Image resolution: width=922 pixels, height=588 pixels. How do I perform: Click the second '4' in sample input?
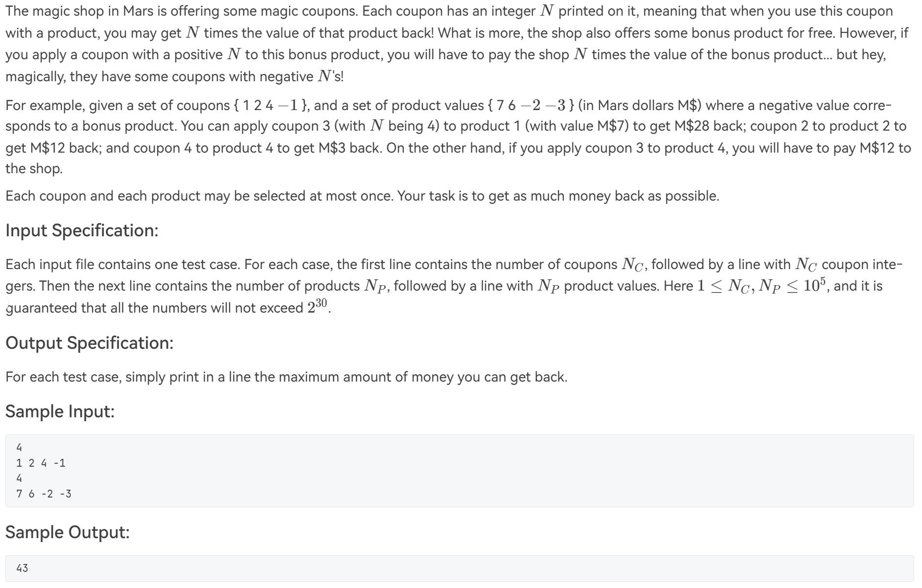tap(19, 478)
